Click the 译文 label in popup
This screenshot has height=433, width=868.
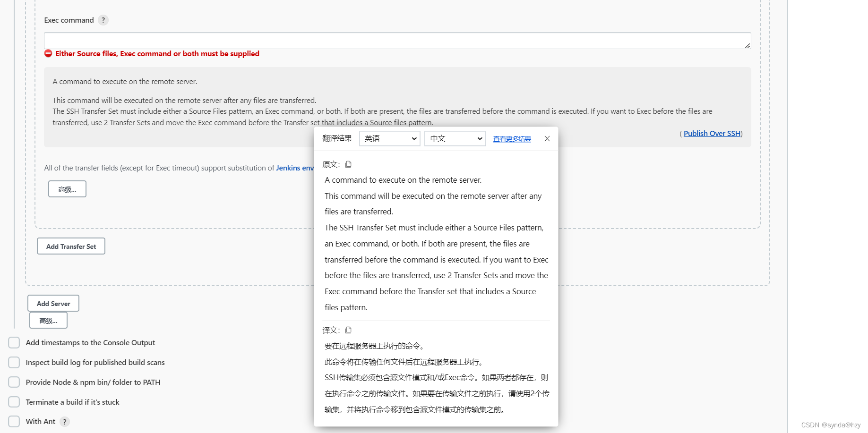click(x=331, y=330)
